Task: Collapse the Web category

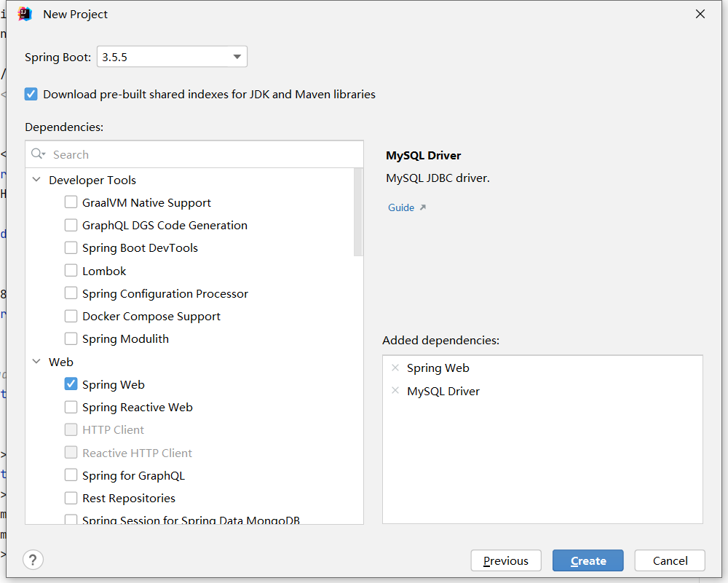Action: [x=36, y=362]
